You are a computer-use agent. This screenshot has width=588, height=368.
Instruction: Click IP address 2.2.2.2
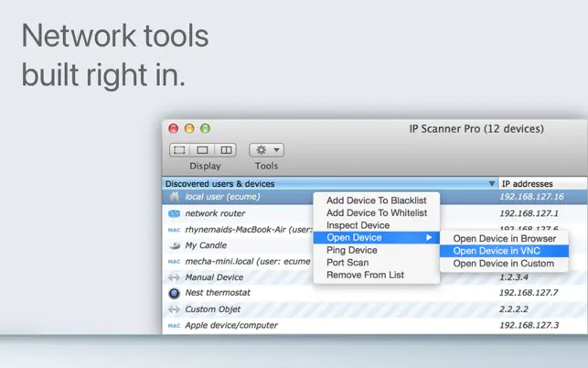click(x=514, y=309)
